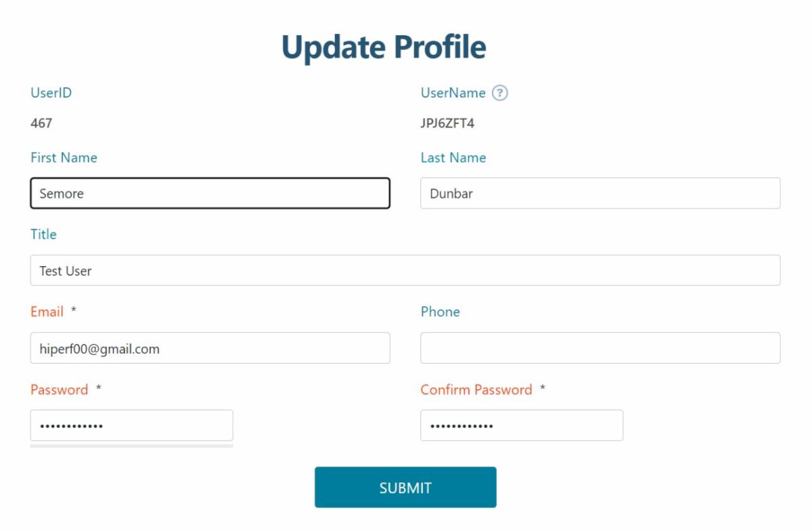Screen dimensions: 812x531
Task: Click the UserID value 467
Action: (41, 123)
